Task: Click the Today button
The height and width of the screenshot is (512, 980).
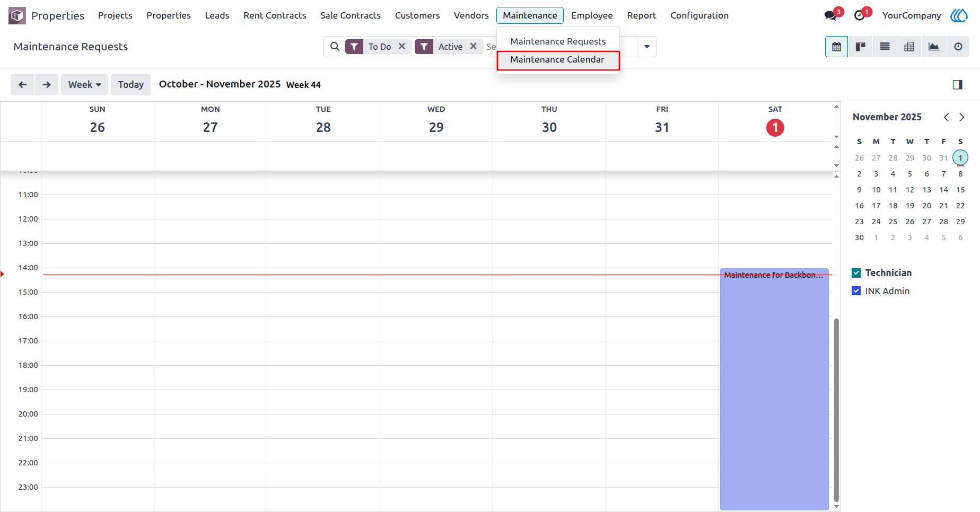Action: (130, 84)
